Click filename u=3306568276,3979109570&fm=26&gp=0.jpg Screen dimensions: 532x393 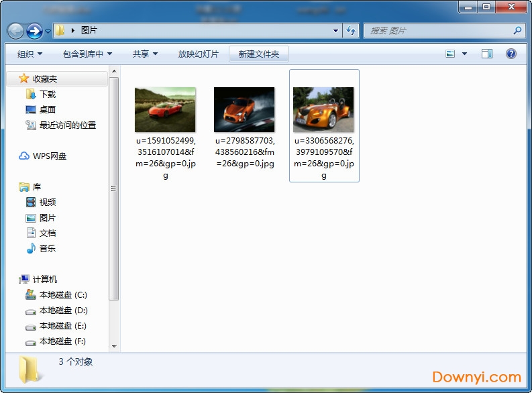324,158
